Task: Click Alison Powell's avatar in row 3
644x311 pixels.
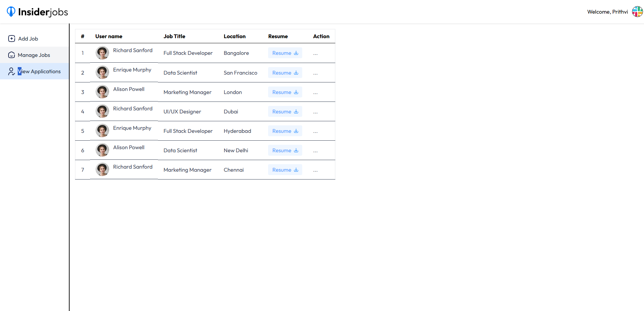Action: (102, 92)
